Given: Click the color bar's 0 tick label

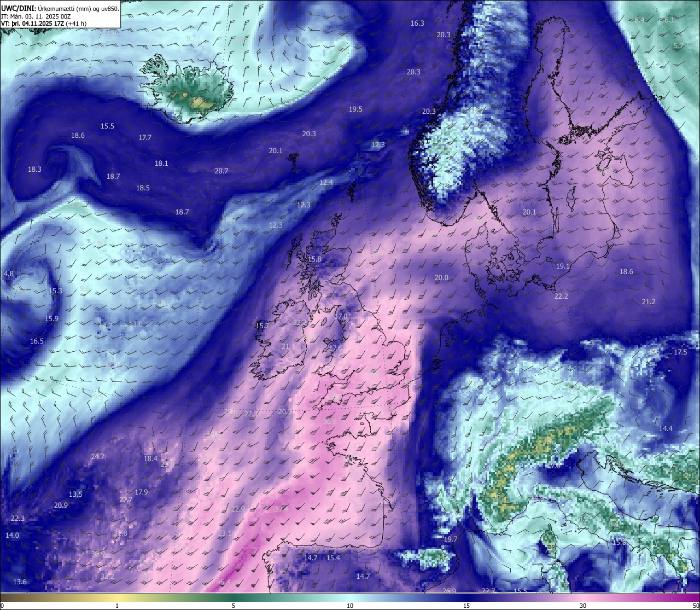Looking at the screenshot, I should pyautogui.click(x=2, y=606).
